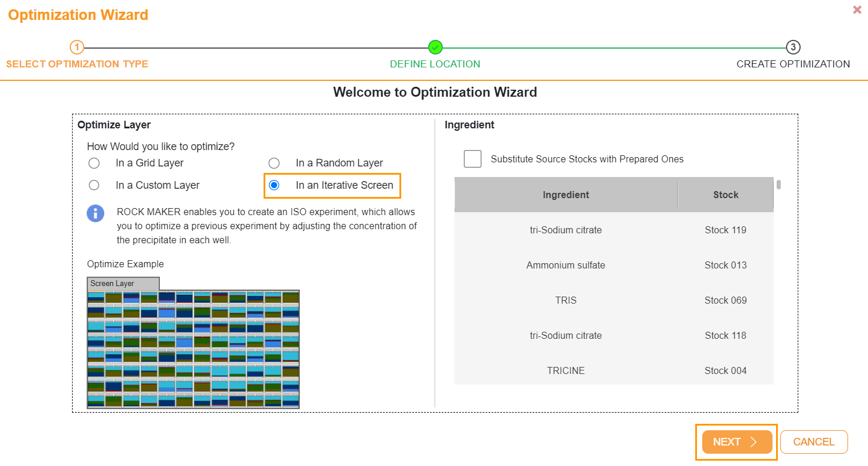Select the In a Grid Layer option
This screenshot has height=466, width=868.
(94, 163)
